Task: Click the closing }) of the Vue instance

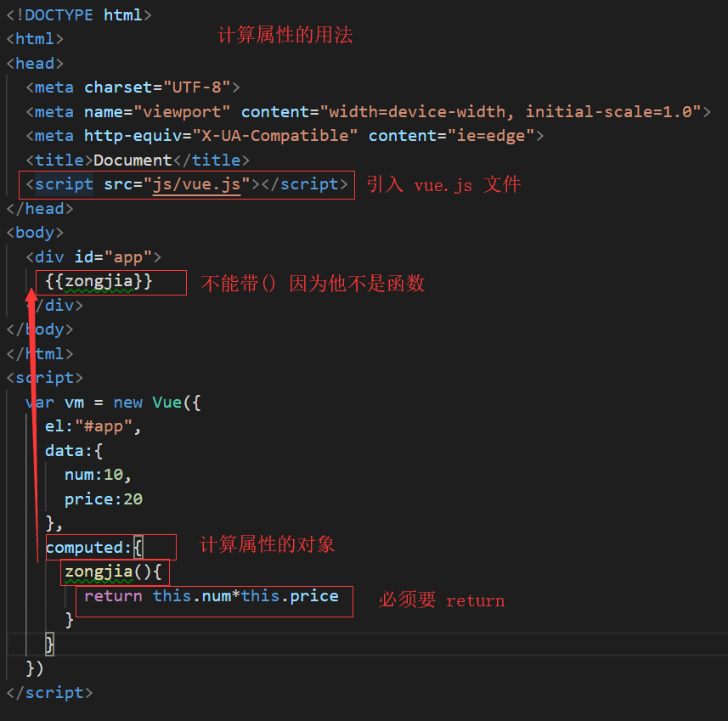Action: (35, 668)
